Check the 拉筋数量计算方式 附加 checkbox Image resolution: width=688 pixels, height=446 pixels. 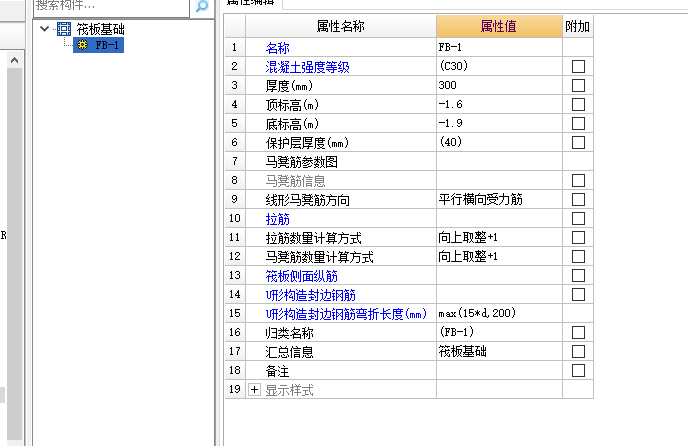pos(578,237)
